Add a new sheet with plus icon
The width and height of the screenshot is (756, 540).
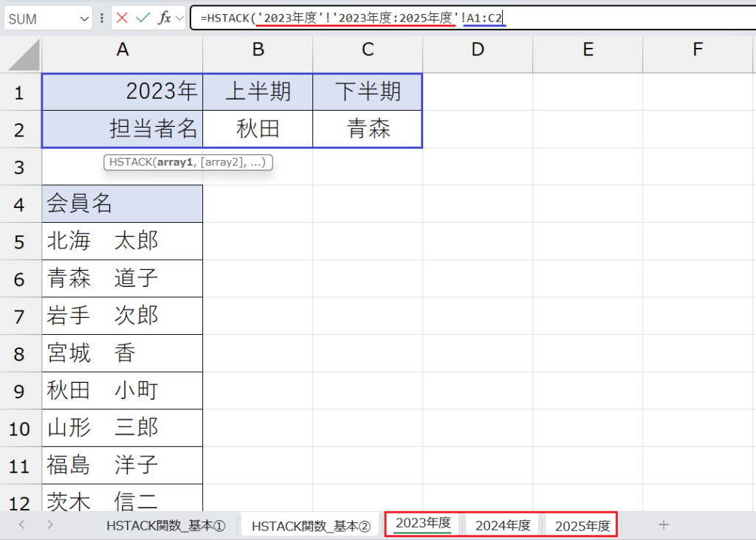click(664, 525)
